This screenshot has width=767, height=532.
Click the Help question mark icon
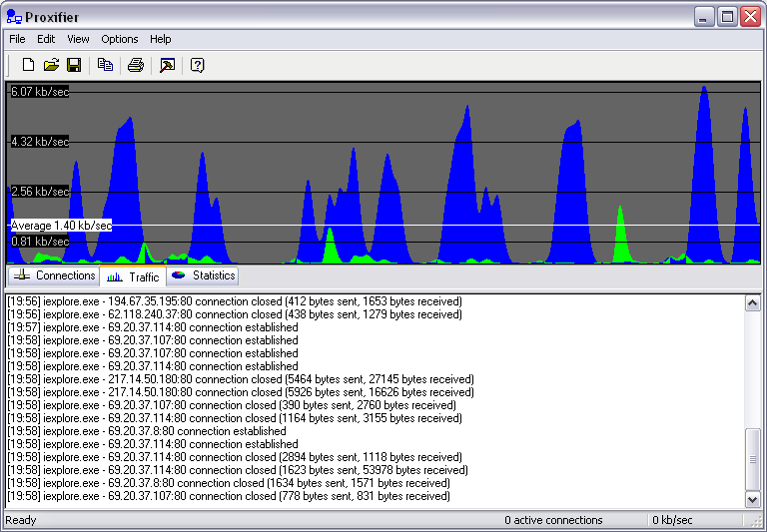197,65
